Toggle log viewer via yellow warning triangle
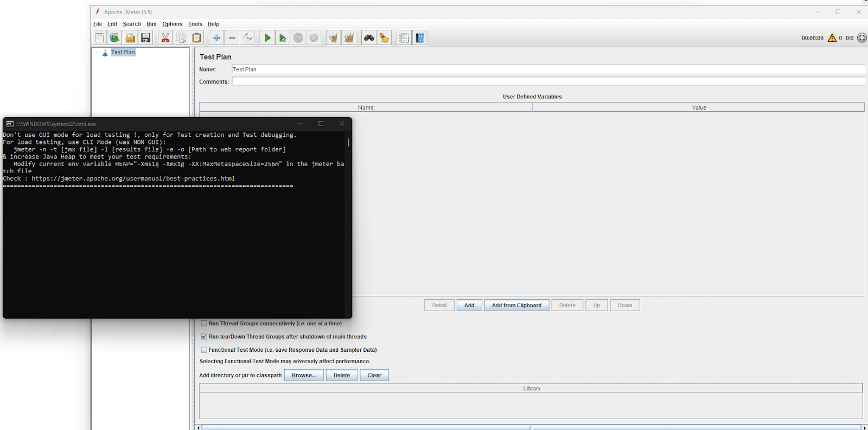The height and width of the screenshot is (430, 868). [832, 37]
